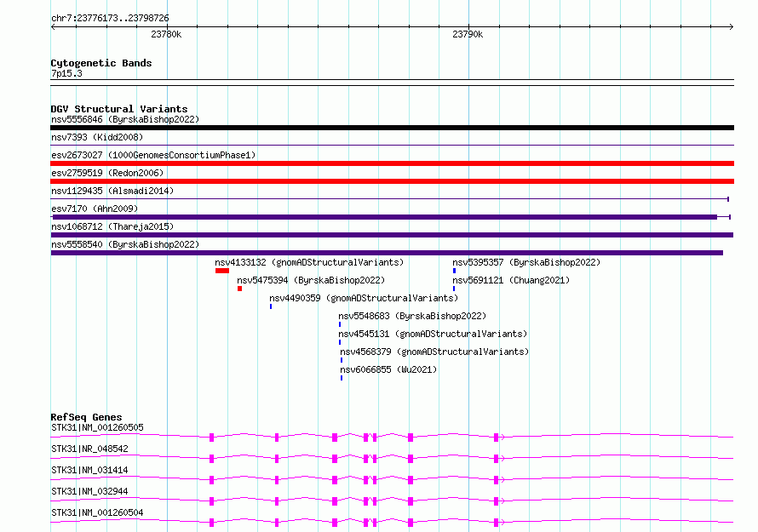Click the nsv4490359 blue variant marker
The image size is (758, 532).
coord(271,306)
